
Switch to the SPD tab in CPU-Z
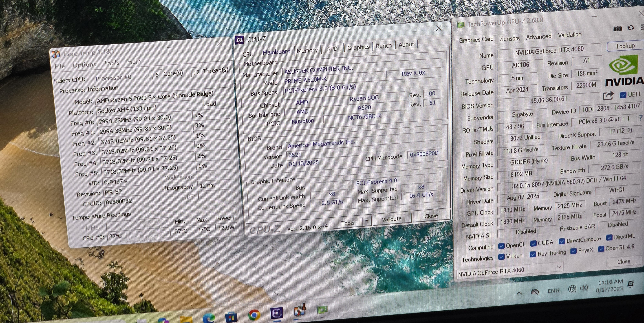click(x=332, y=49)
